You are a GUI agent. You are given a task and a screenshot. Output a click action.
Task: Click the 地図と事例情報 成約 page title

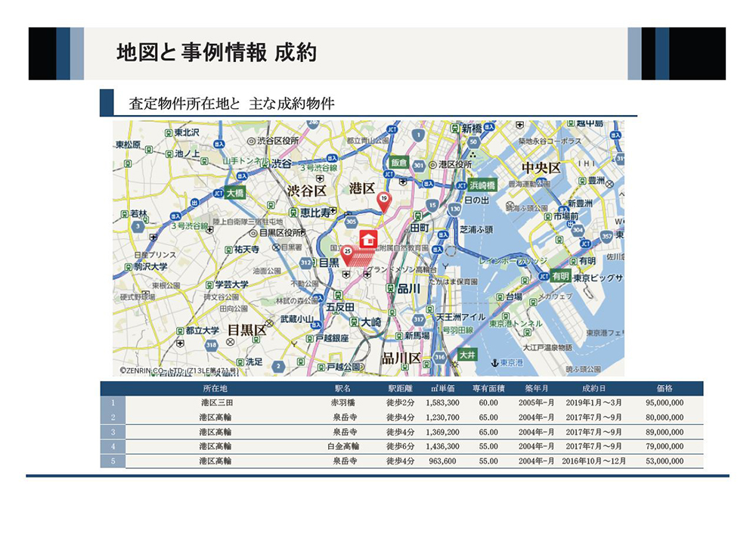pyautogui.click(x=216, y=52)
